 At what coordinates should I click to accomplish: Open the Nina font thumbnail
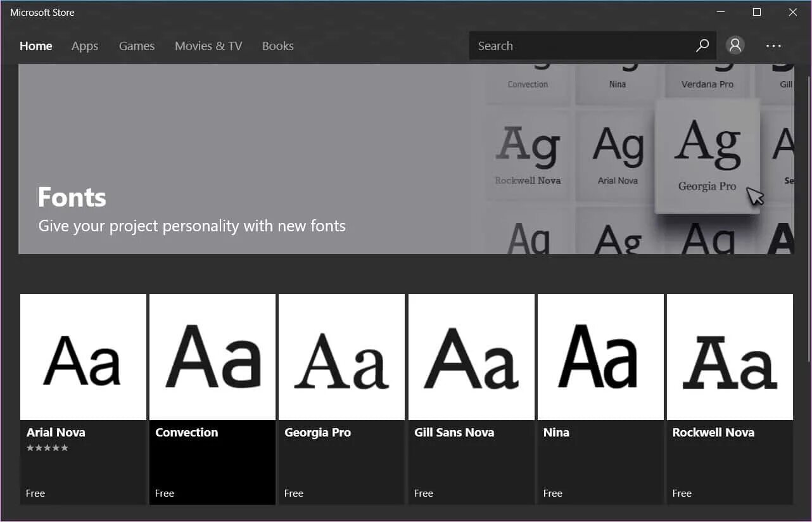[600, 357]
